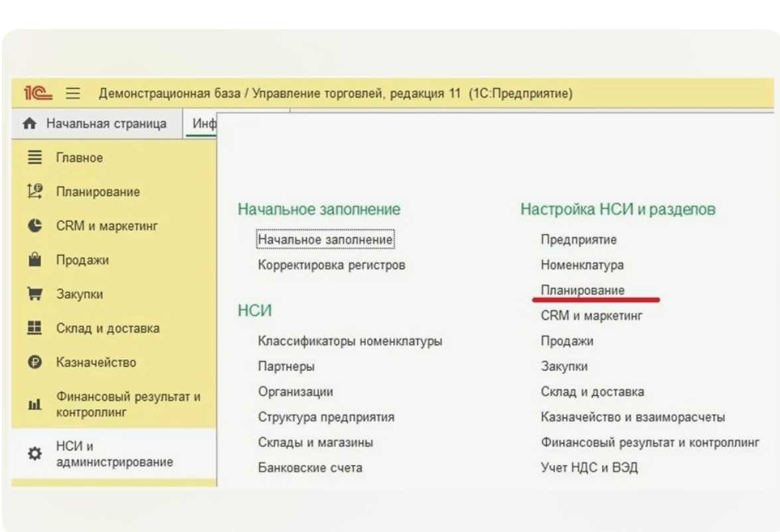Screen dimensions: 780x532
Task: Click the Финансовый результат bar chart icon
Action: 35,404
